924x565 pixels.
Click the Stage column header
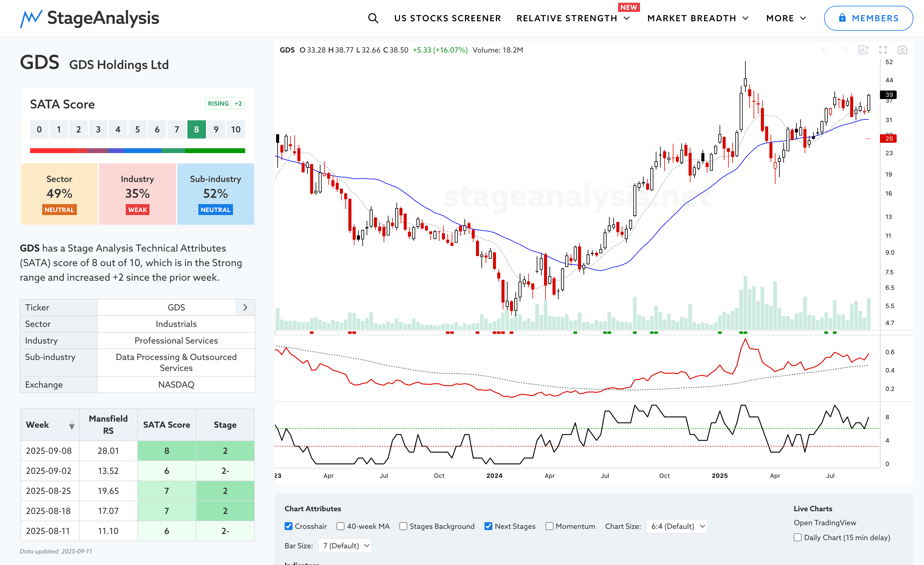(225, 425)
